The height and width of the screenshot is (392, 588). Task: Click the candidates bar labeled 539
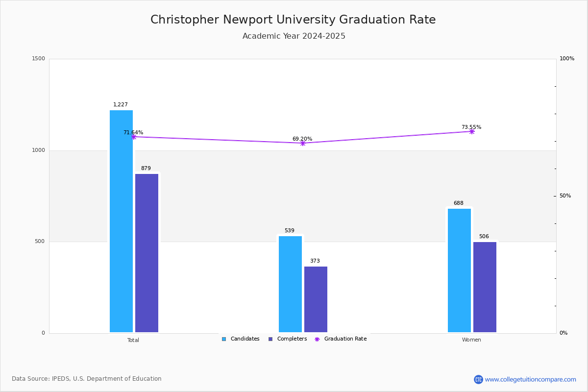click(290, 284)
